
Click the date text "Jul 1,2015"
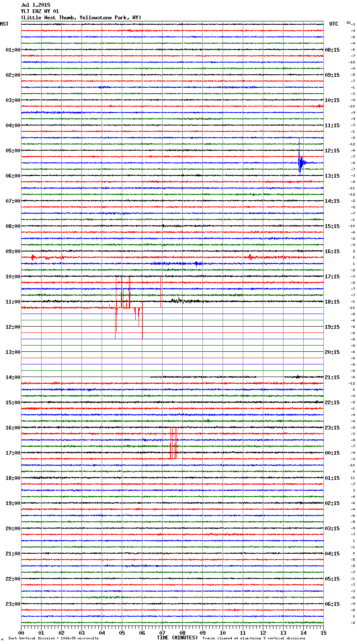coord(35,5)
